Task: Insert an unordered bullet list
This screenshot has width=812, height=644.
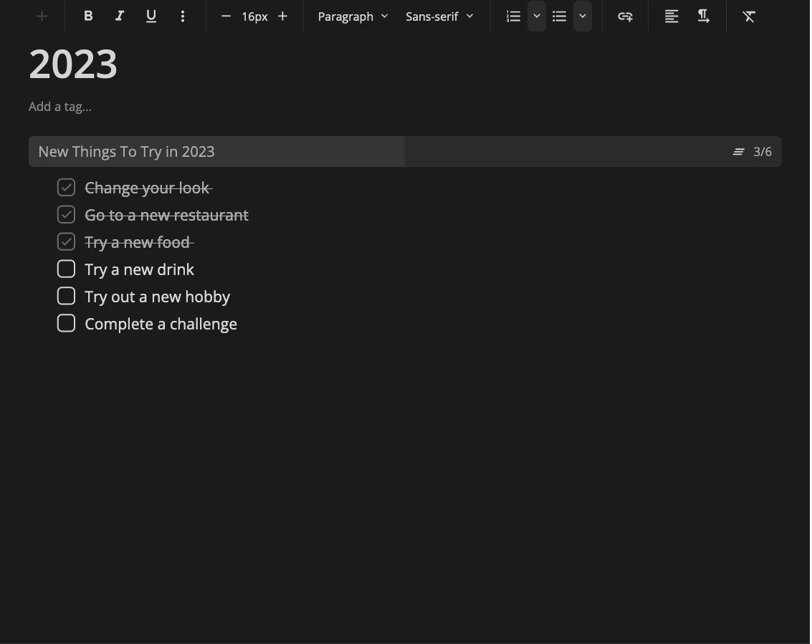Action: pyautogui.click(x=559, y=16)
